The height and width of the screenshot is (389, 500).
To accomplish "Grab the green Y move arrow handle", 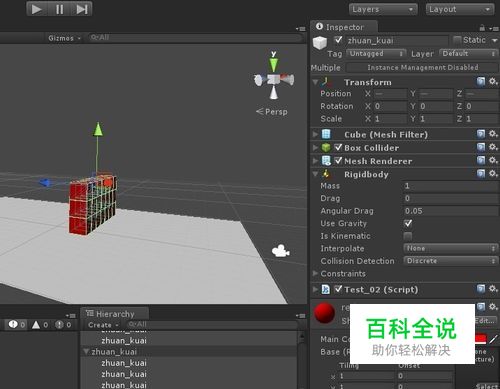I will click(98, 129).
